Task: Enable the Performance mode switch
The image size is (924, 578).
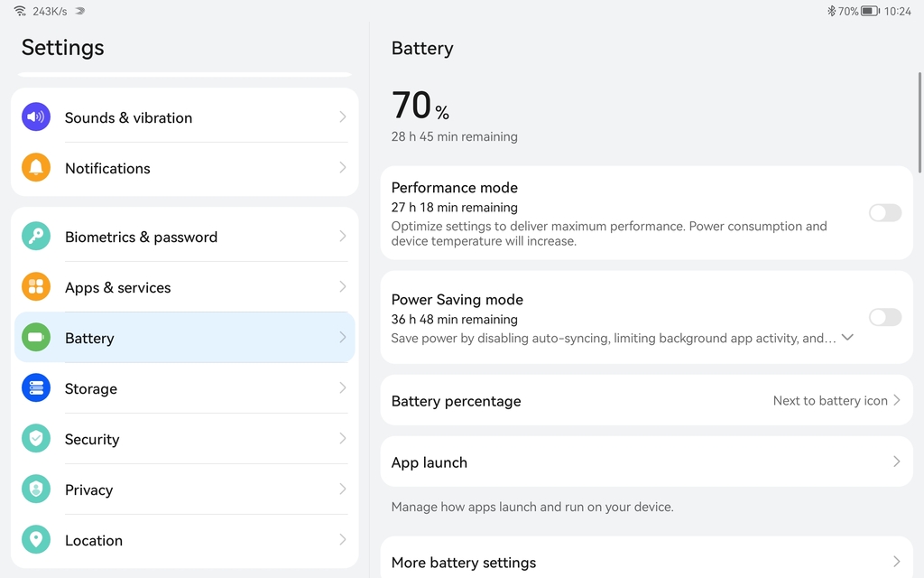Action: coord(884,213)
